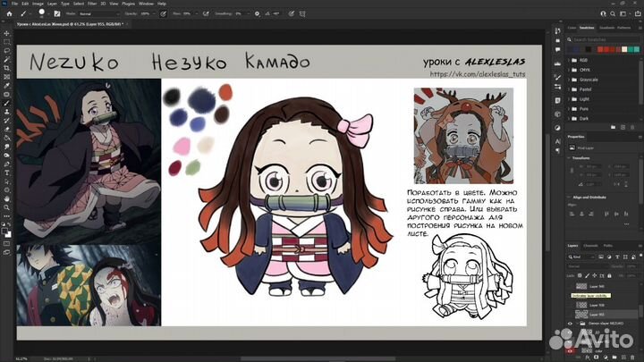Screen dimensions: 644x362
Task: Select the Rectangular Marquee tool
Action: coord(6,42)
